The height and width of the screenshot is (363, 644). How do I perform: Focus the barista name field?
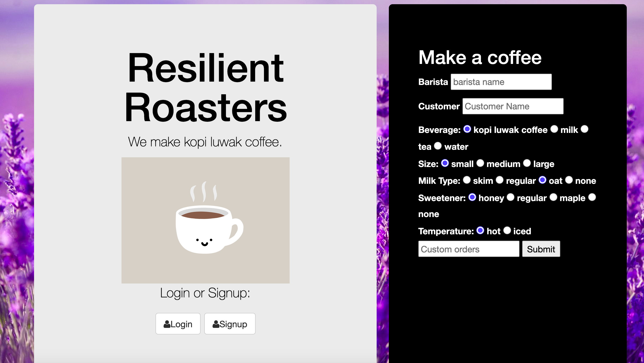[501, 82]
